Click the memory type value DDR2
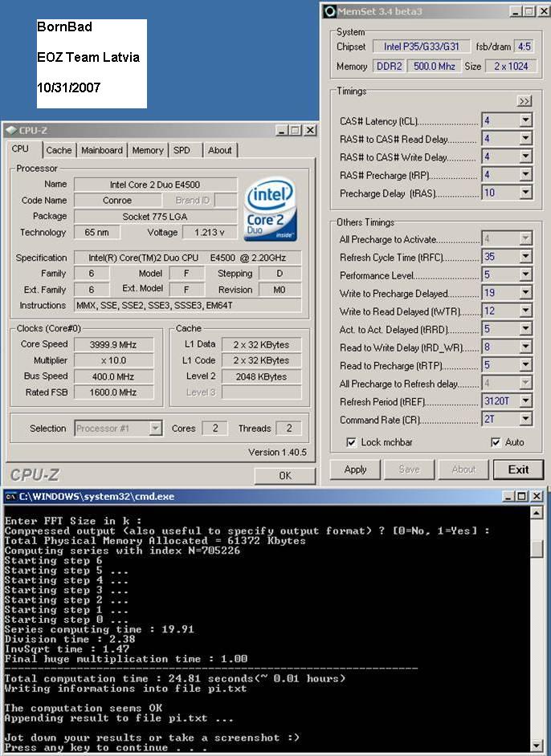 [x=389, y=66]
